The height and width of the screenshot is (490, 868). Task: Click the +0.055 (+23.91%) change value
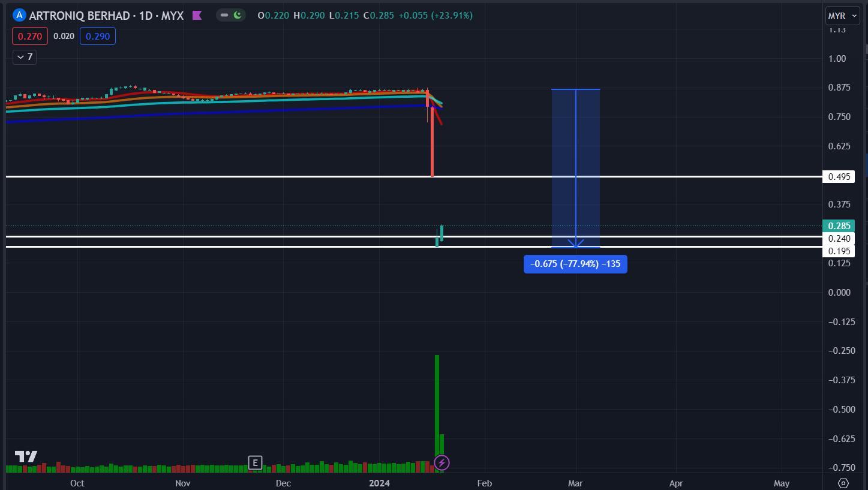click(435, 16)
